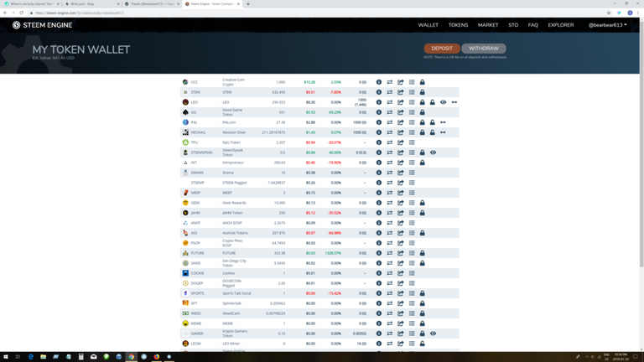Open token info for JAHM
This screenshot has height=362, width=644.
(379, 213)
